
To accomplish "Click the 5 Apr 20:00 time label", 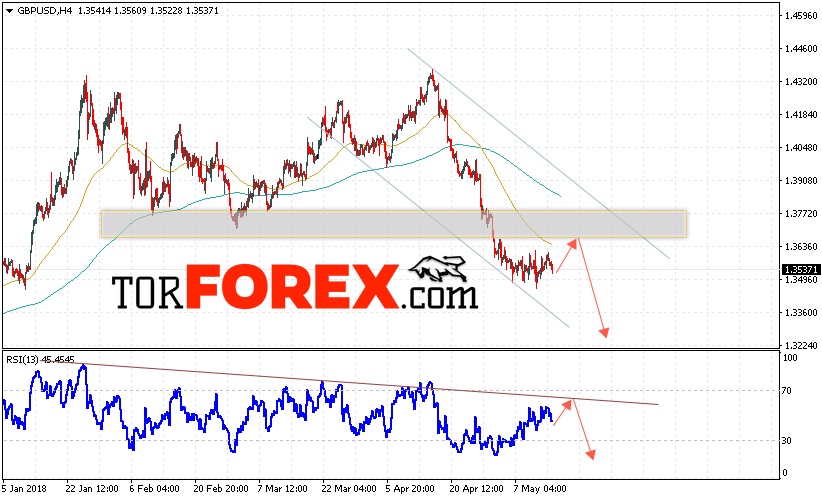I will coord(410,489).
